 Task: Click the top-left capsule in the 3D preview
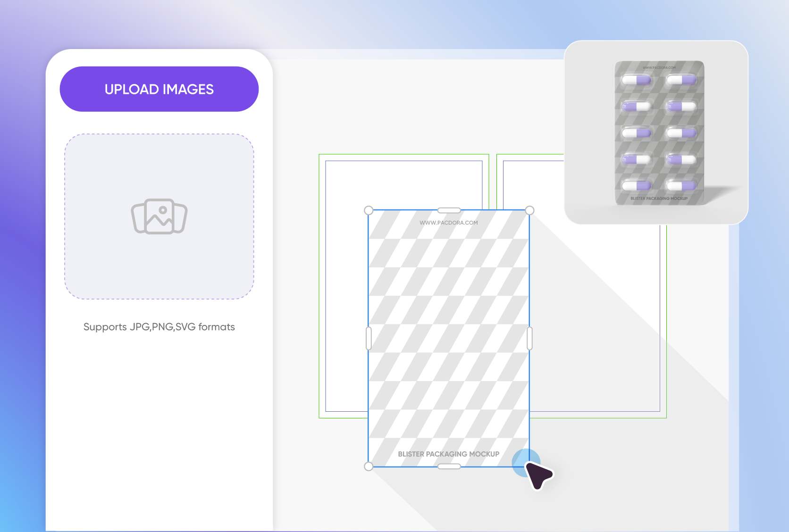636,80
